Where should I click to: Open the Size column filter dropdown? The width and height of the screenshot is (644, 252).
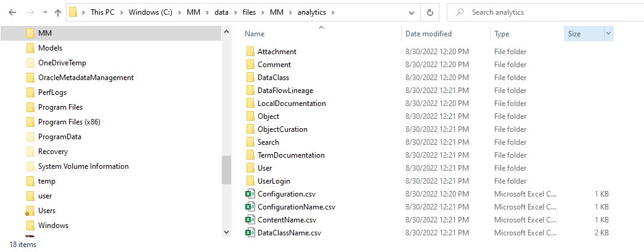pos(608,34)
